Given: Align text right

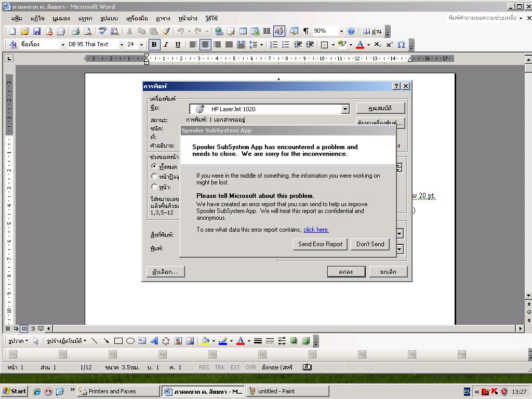Looking at the screenshot, I should point(217,45).
